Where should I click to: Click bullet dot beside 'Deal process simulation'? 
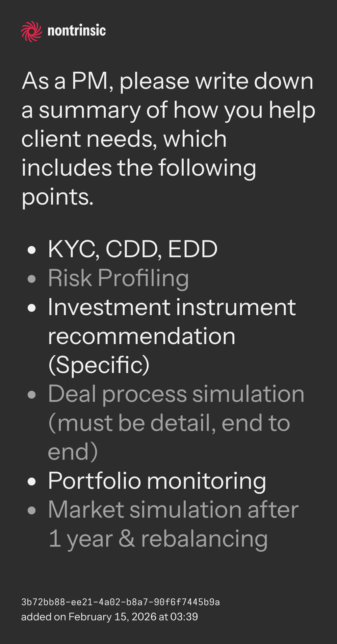32,395
